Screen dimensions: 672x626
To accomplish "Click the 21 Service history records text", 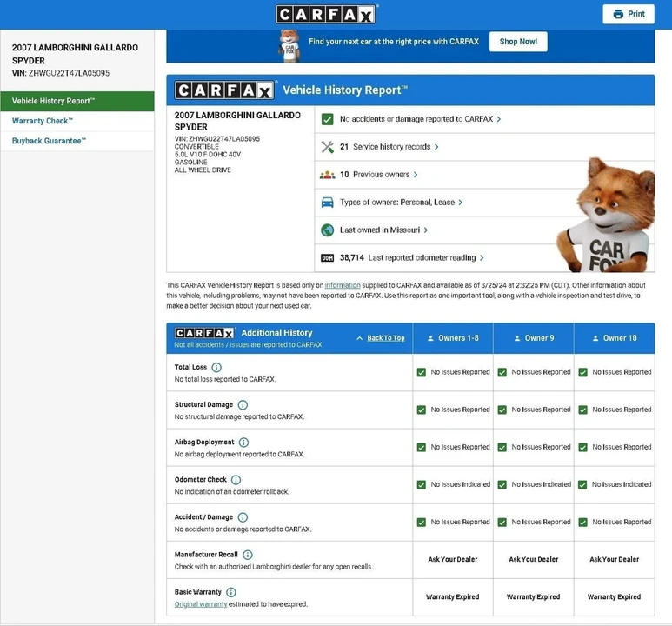I will click(385, 147).
